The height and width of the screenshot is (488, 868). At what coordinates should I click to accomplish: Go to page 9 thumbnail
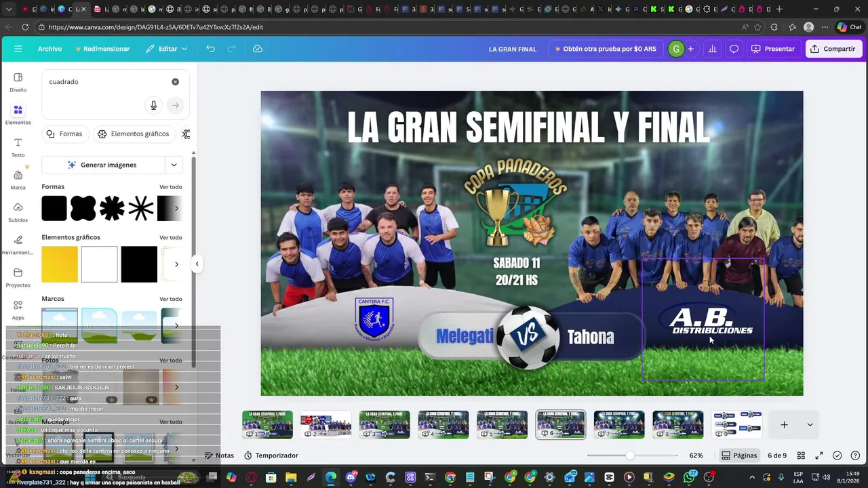click(736, 425)
